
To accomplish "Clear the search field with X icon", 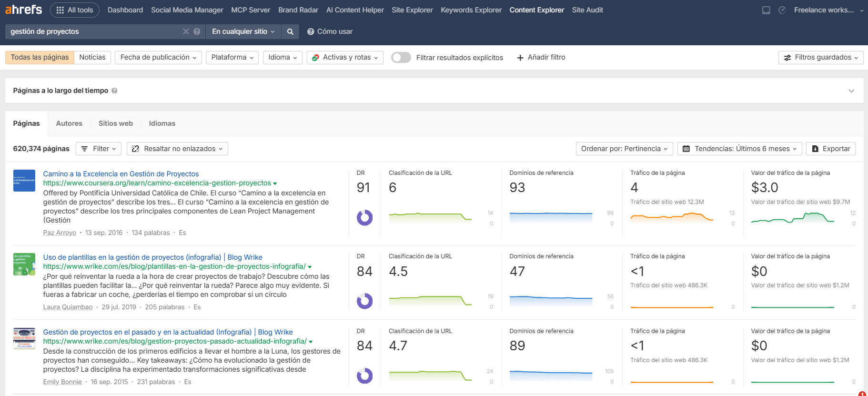I will point(186,31).
